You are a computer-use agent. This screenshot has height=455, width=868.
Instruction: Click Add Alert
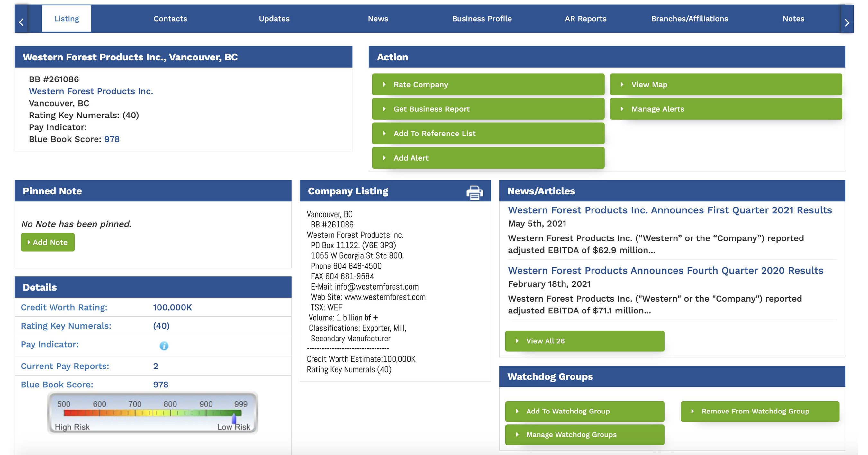488,158
